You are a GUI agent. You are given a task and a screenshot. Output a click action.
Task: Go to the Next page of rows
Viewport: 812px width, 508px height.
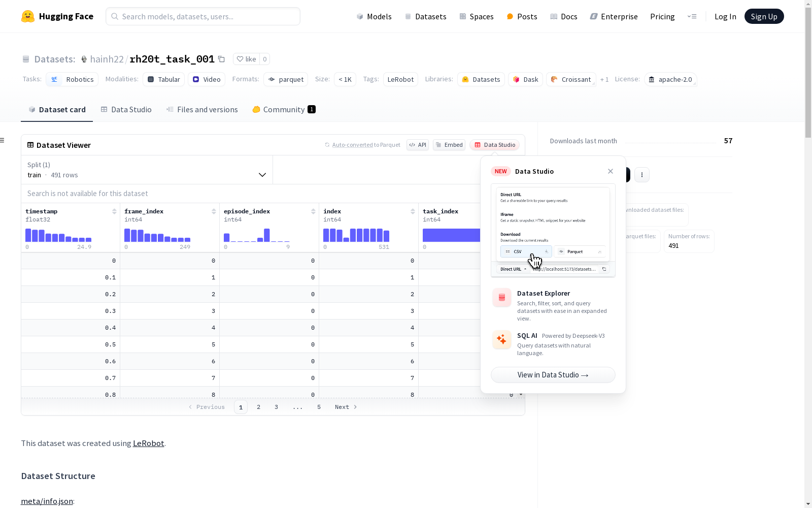click(x=346, y=407)
